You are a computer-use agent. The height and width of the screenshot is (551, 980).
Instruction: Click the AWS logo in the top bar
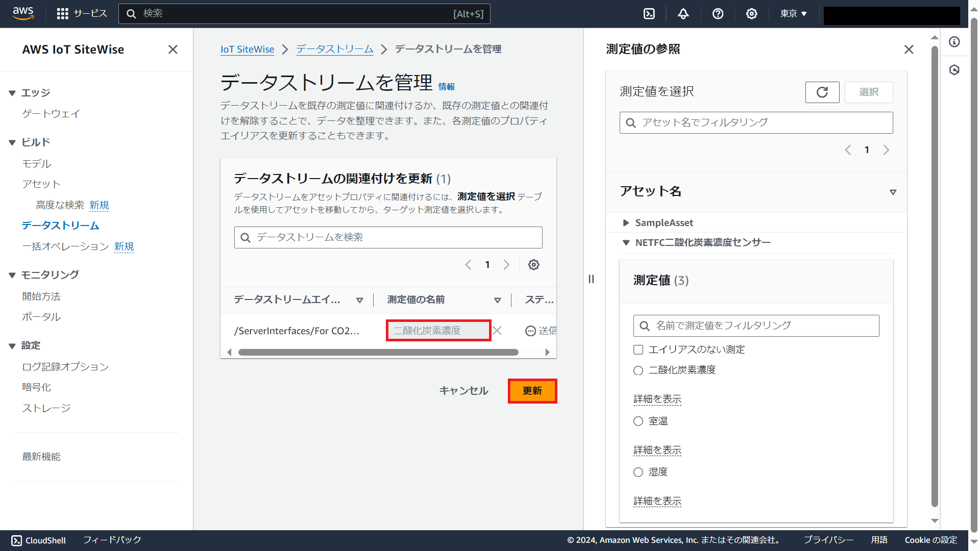23,14
